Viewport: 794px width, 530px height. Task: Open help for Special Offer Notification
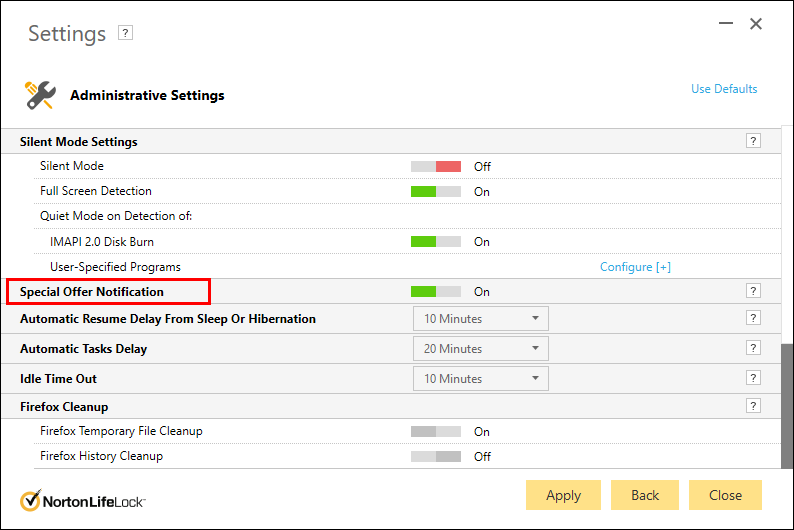tap(753, 291)
